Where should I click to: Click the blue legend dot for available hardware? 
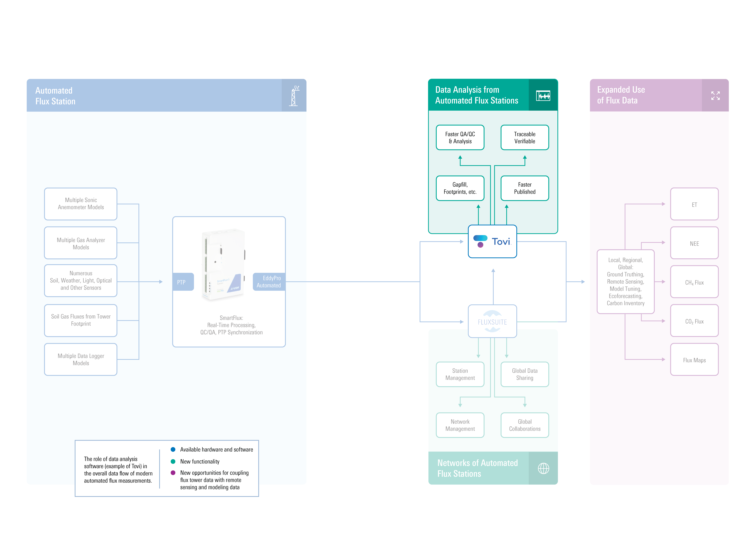click(173, 449)
